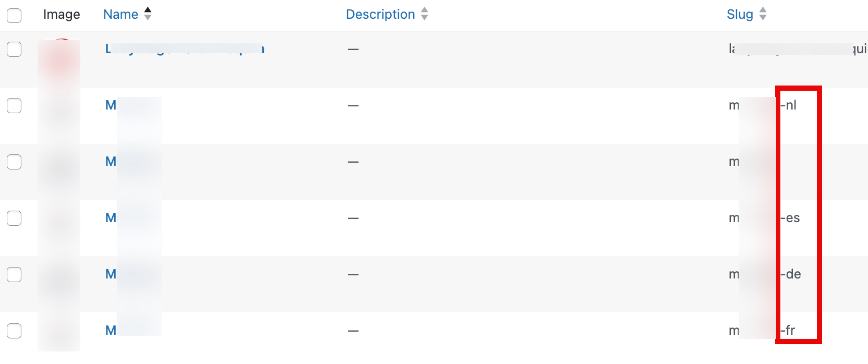Click the sort arrows beside Name header
The width and height of the screenshot is (868, 364).
(x=148, y=14)
